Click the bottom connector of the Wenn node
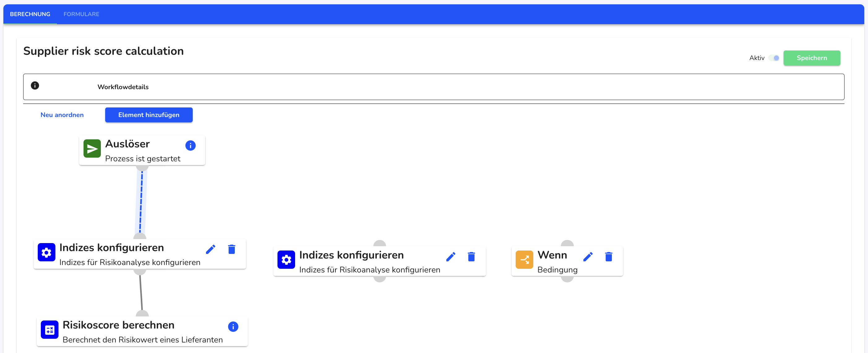 pos(567,279)
